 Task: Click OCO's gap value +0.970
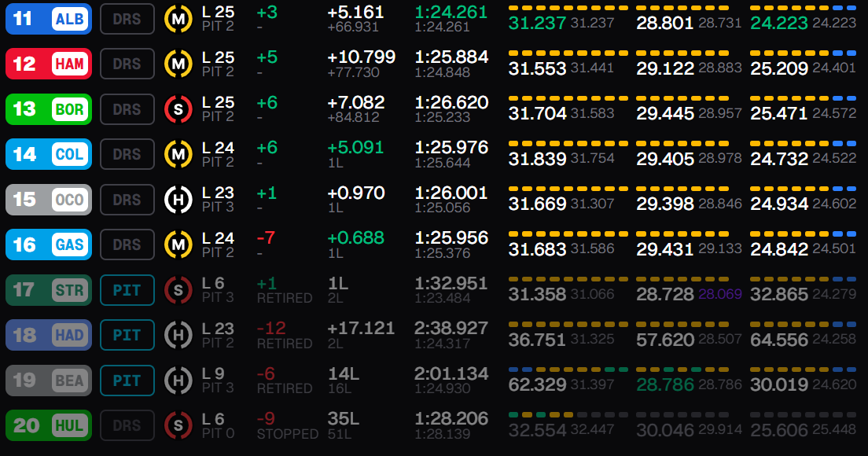356,193
